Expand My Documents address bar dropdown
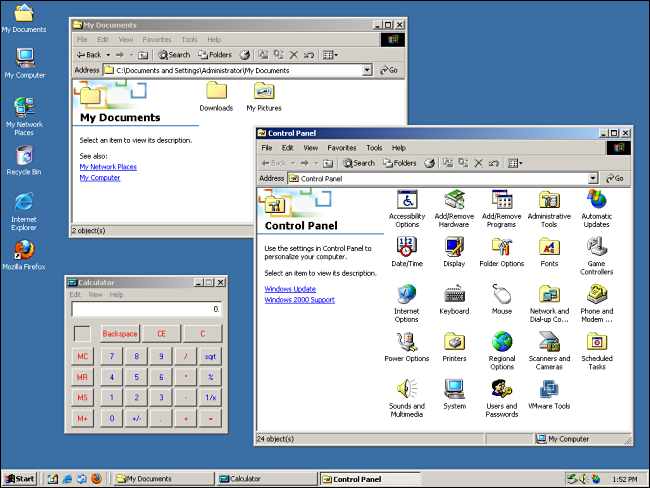The height and width of the screenshot is (488, 650). [x=367, y=70]
